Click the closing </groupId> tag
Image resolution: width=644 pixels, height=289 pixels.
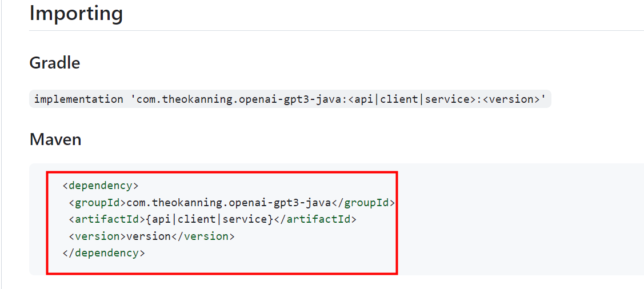point(363,203)
